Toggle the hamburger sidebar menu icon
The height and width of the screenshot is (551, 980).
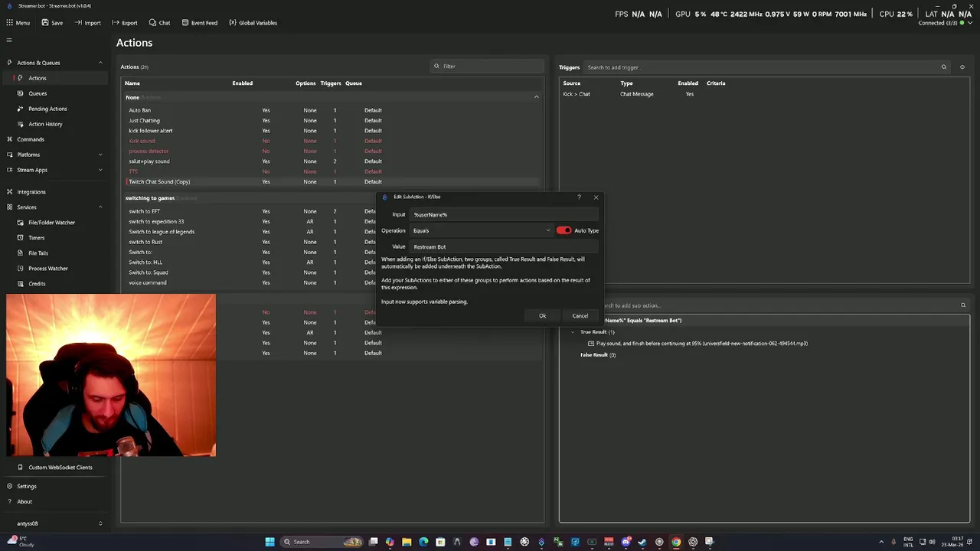pos(9,40)
